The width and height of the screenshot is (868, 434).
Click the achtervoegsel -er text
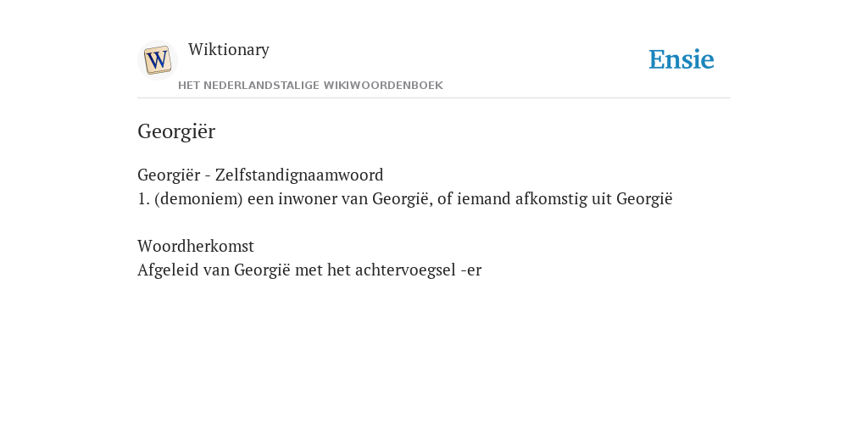pyautogui.click(x=419, y=270)
